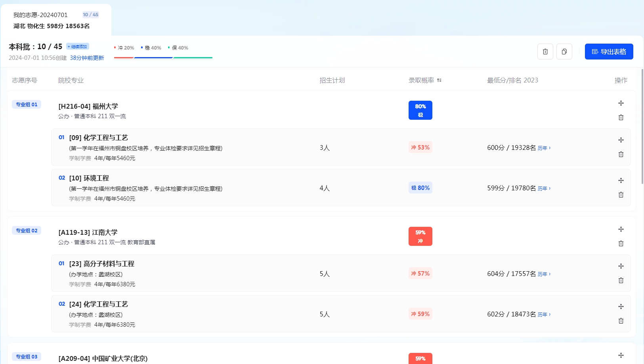Move the [23] 高分子材料与工程 row
This screenshot has width=644, height=364.
point(621,266)
